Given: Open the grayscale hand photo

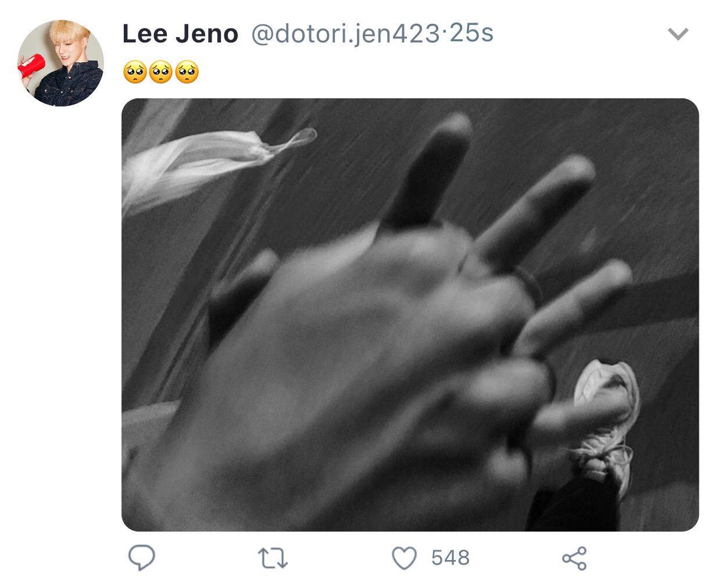Looking at the screenshot, I should [x=410, y=315].
